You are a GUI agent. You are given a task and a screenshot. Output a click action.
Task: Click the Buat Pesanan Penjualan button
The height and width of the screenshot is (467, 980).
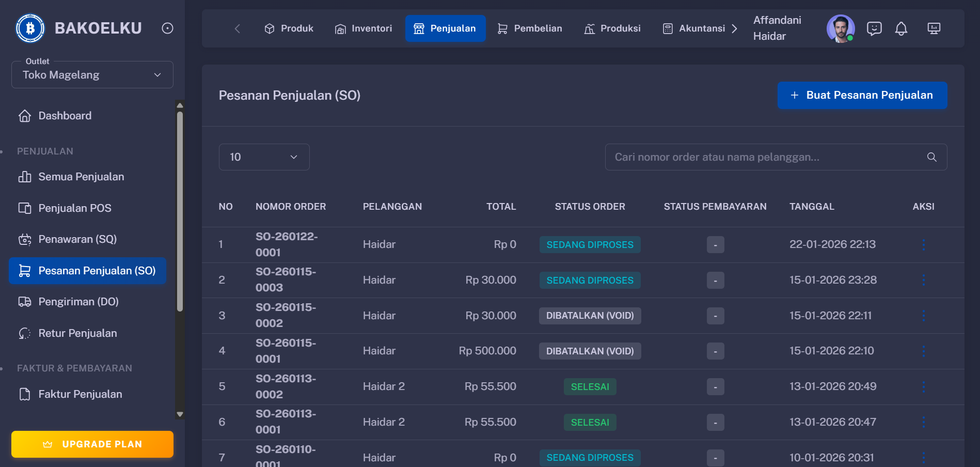861,95
